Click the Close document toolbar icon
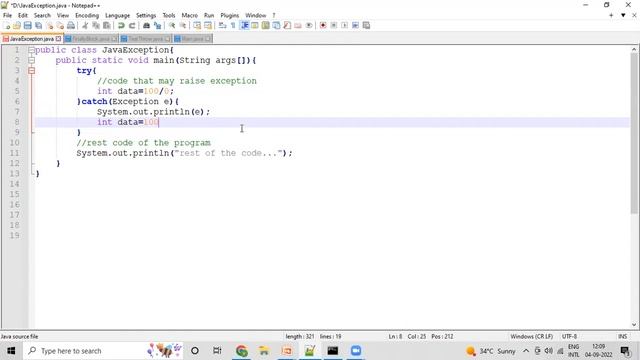The height and width of the screenshot is (360, 640). [x=50, y=25]
